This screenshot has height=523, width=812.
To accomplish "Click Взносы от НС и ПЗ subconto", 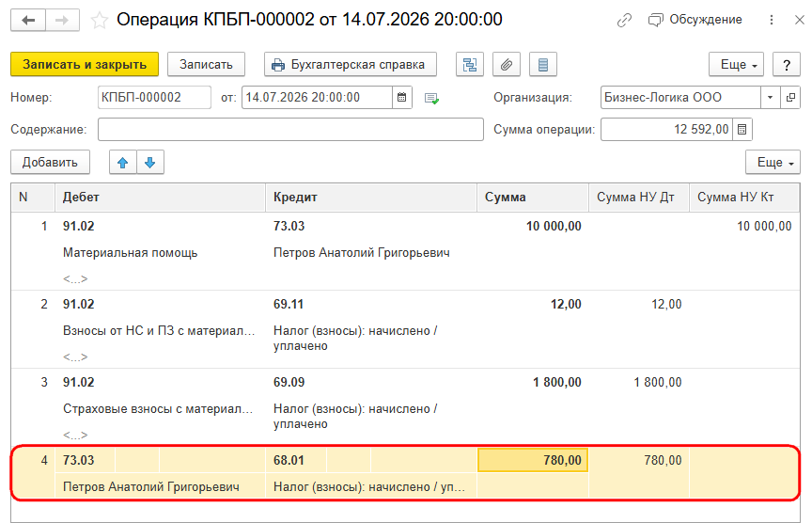I will [159, 331].
